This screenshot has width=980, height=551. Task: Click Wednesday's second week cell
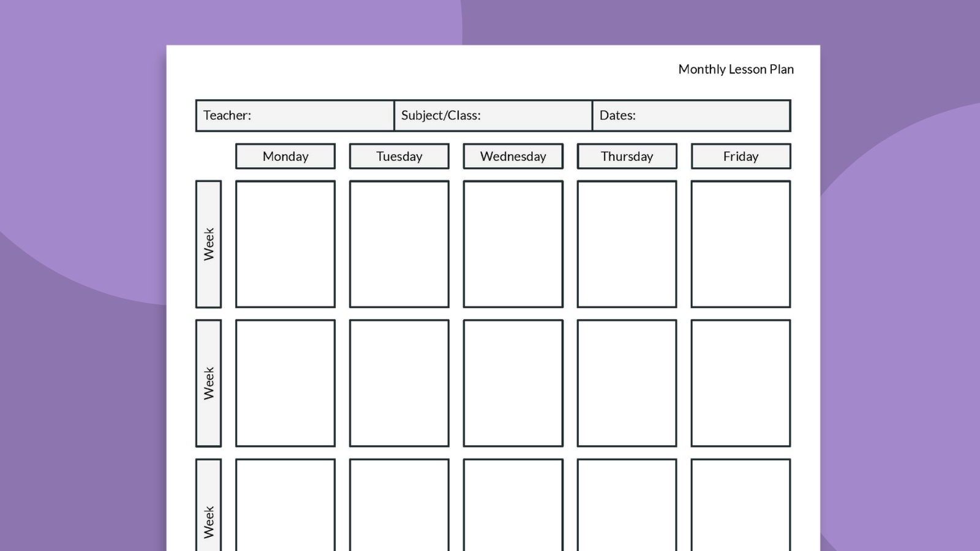click(x=513, y=383)
